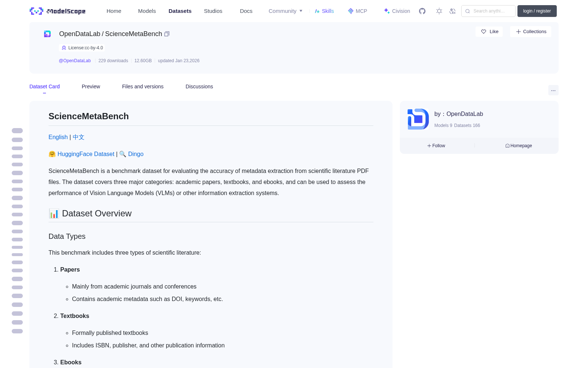Click the OpenDataLab avatar in the sidebar card
The image size is (588, 368).
418,119
